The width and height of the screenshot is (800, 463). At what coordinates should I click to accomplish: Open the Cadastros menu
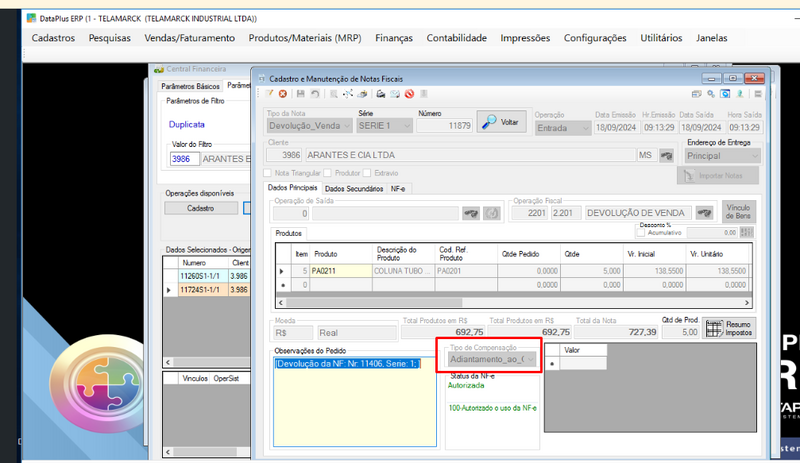click(53, 38)
